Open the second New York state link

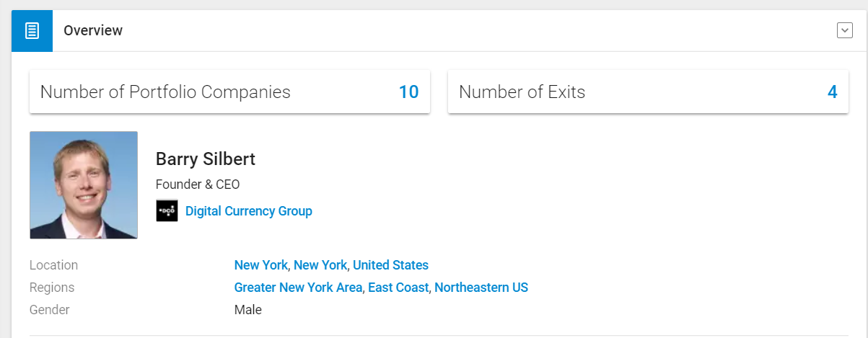pos(320,265)
